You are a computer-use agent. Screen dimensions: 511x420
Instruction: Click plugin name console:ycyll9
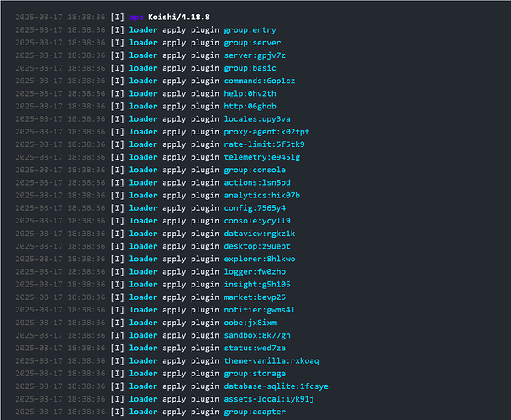(x=257, y=221)
